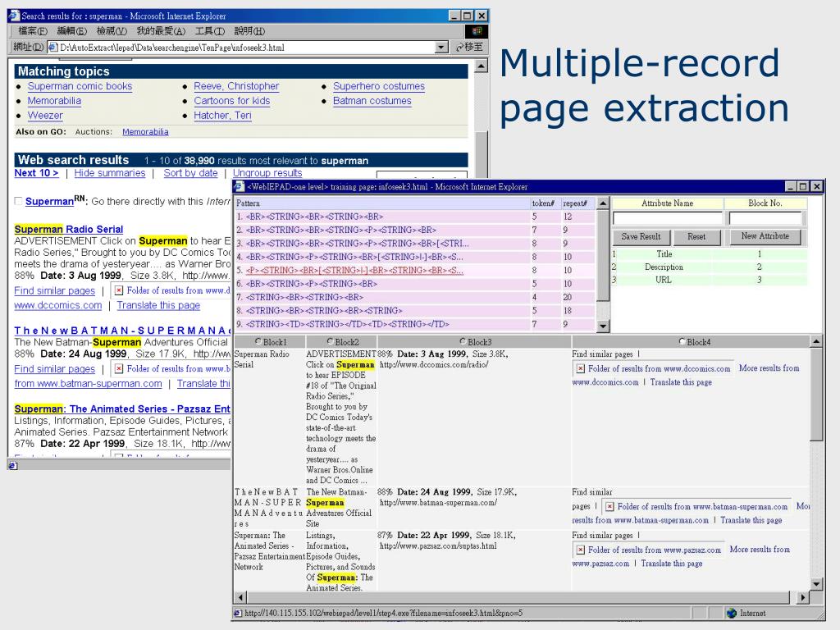The width and height of the screenshot is (840, 630).
Task: Click the horizontal scroll-right arrow in WebIEPAD
Action: coord(802,597)
